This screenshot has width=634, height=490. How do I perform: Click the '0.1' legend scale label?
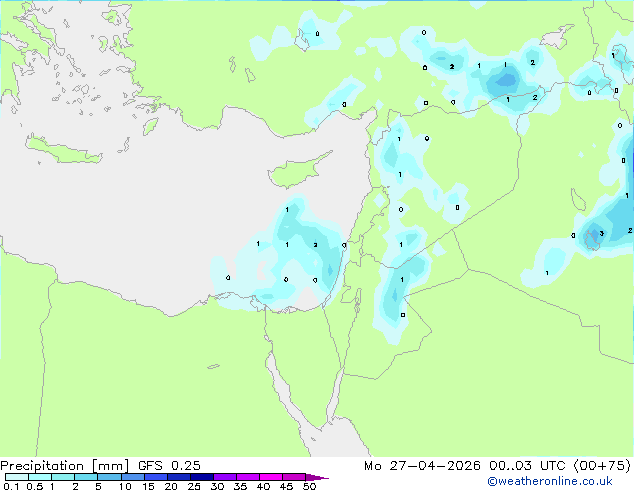(x=11, y=486)
